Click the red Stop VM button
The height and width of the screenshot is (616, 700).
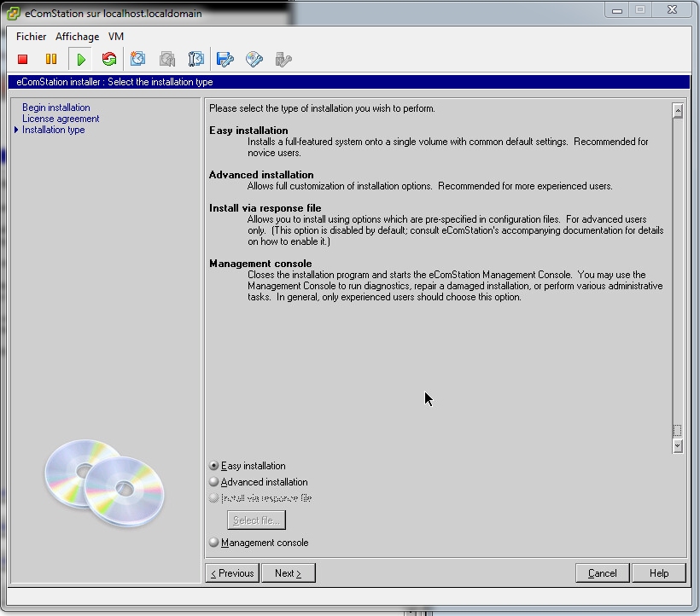pyautogui.click(x=23, y=60)
